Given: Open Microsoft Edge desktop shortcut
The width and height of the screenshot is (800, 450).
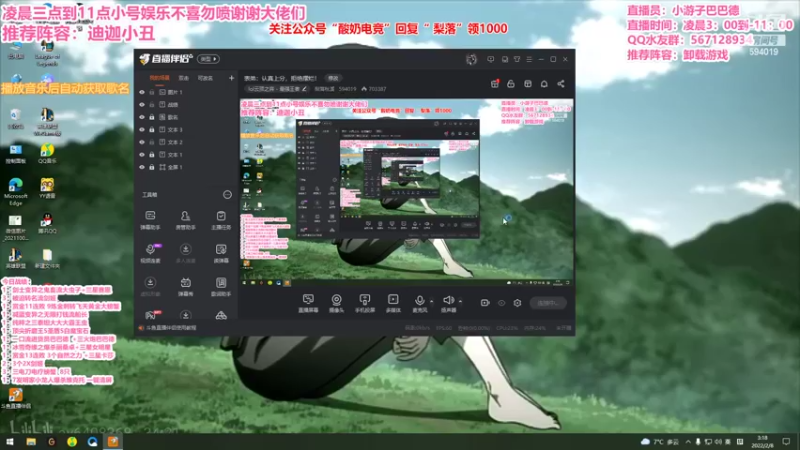Looking at the screenshot, I should pos(15,192).
